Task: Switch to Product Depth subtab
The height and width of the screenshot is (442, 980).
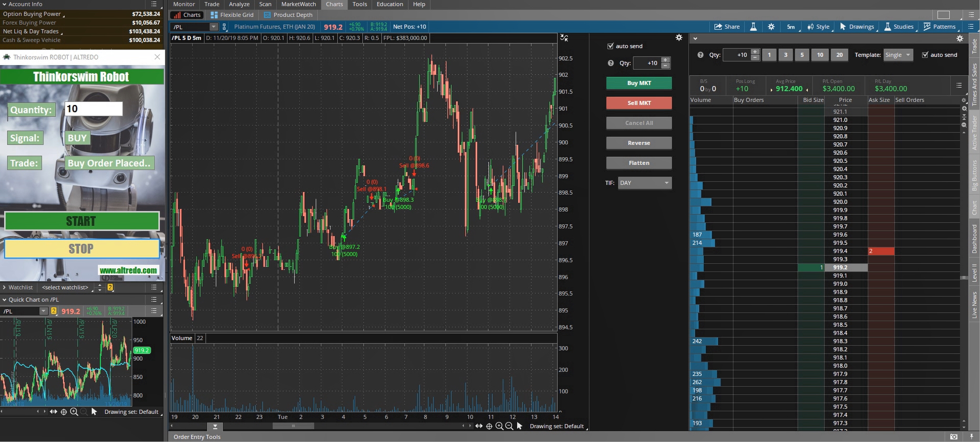Action: 288,15
